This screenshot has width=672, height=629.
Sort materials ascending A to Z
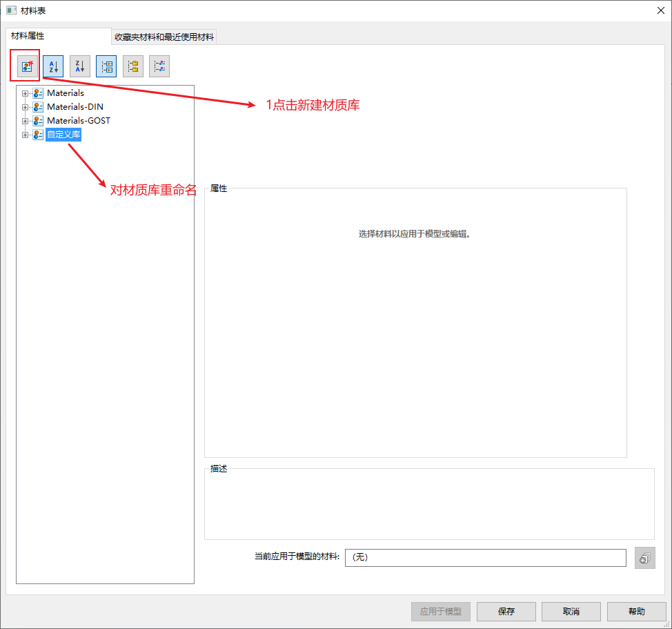[53, 66]
